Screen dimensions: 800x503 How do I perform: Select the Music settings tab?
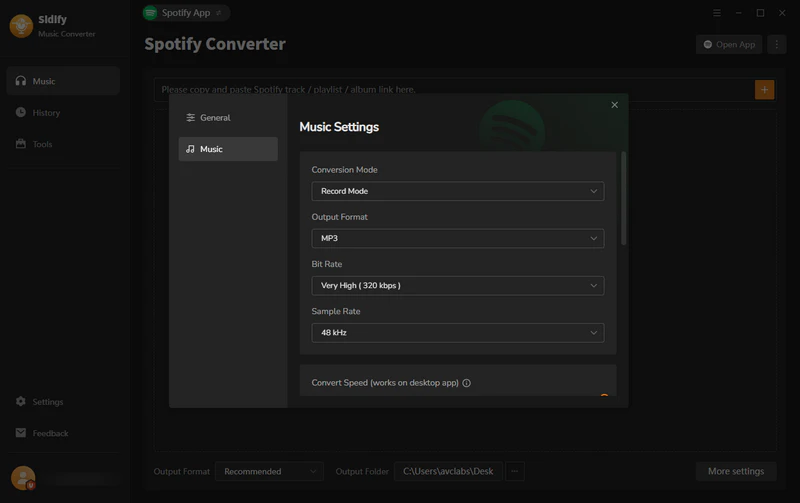228,149
